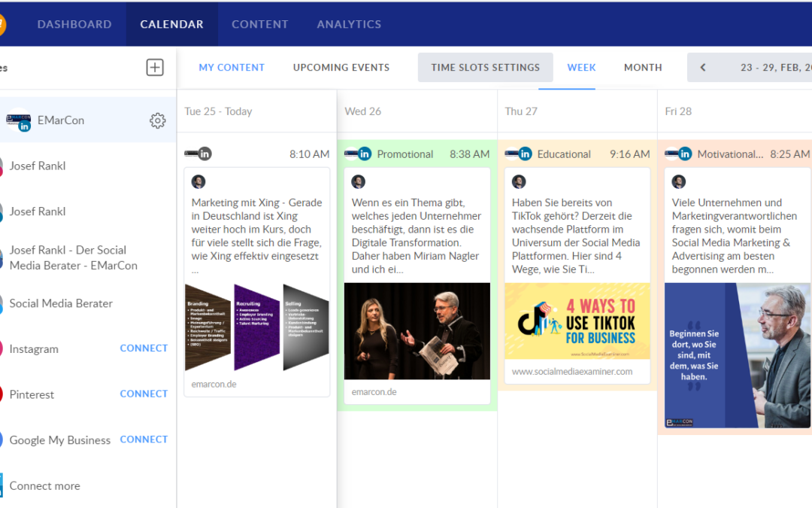Open the emarcon.de link on Wednesday's post

[x=374, y=392]
